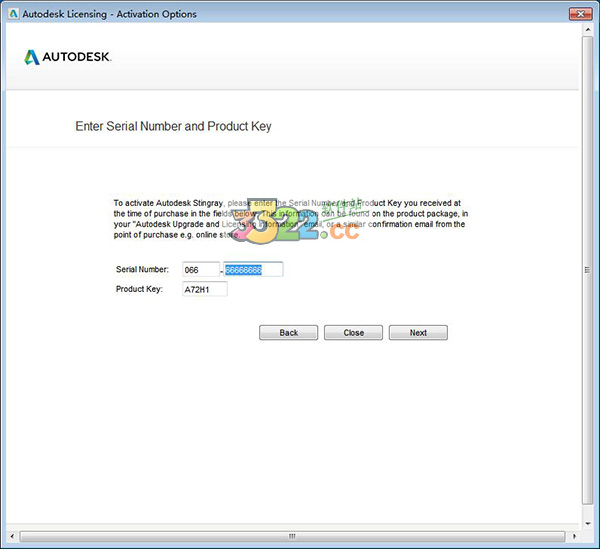Click the Next button
Image resolution: width=600 pixels, height=549 pixels.
[x=418, y=332]
